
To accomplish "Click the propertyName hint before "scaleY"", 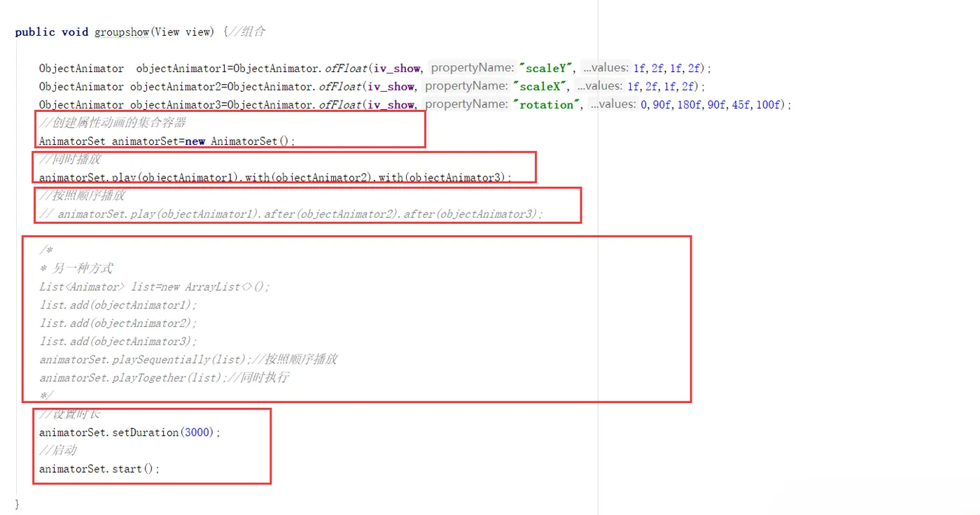I will click(472, 68).
